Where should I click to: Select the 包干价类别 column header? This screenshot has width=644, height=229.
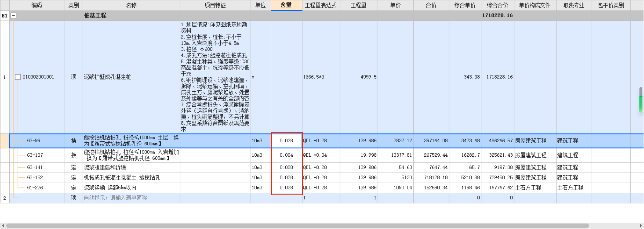611,5
